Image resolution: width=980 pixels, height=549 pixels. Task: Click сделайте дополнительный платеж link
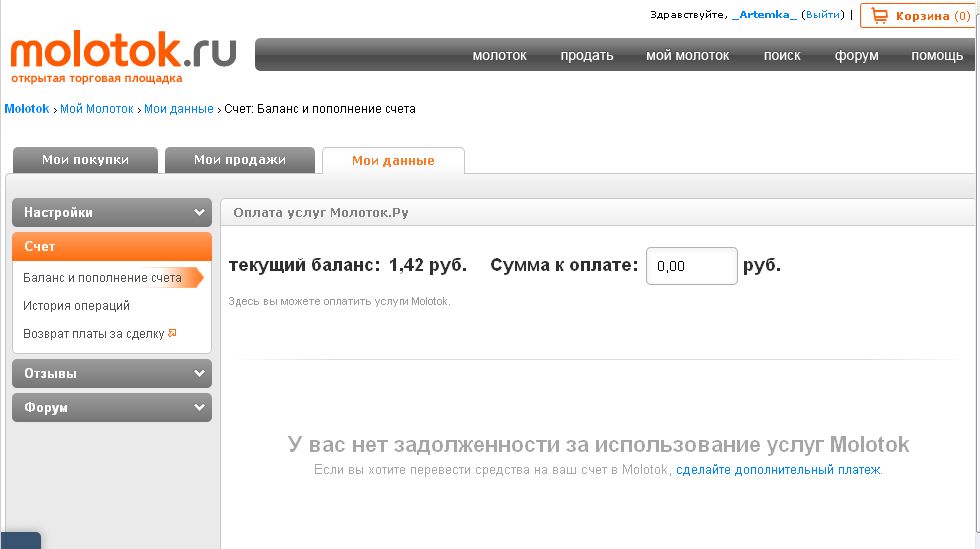[778, 470]
